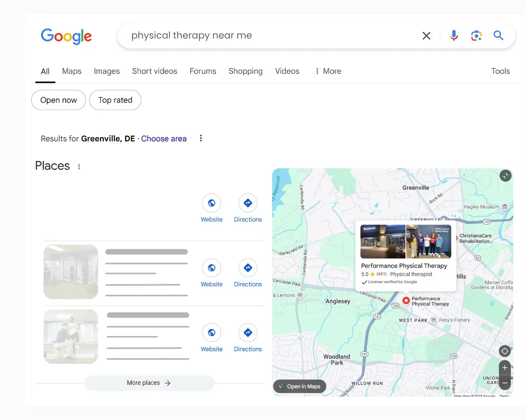
Task: Open the Places options three-dot menu
Action: point(79,166)
